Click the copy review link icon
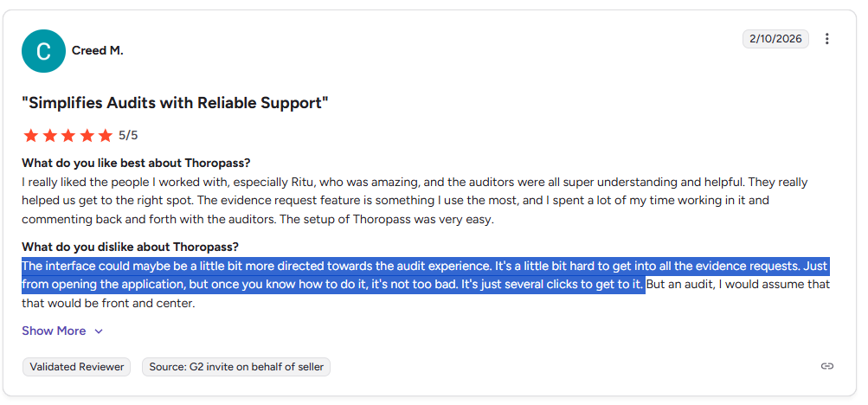This screenshot has width=868, height=405. pos(827,366)
